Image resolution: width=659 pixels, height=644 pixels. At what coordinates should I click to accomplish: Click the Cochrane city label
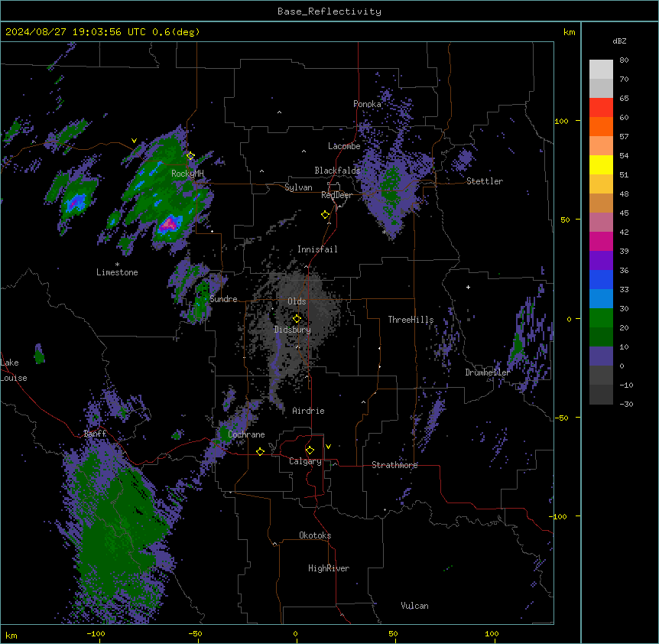(x=246, y=434)
